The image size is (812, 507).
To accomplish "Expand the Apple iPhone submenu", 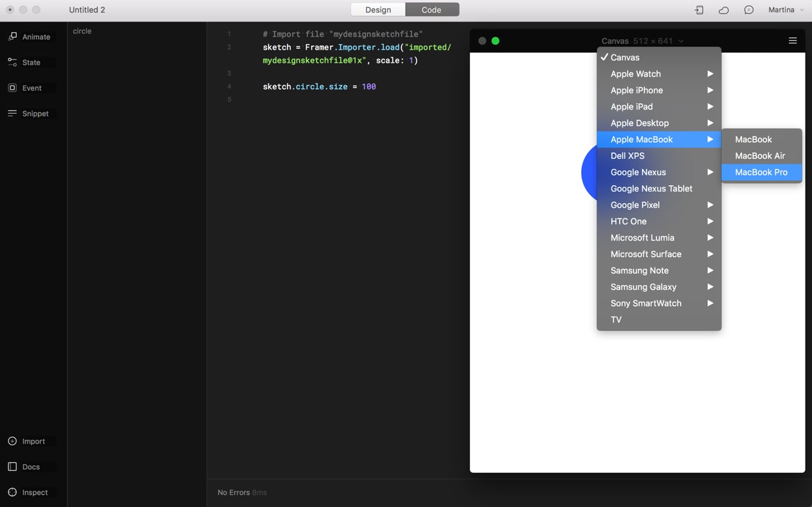I will pyautogui.click(x=659, y=90).
